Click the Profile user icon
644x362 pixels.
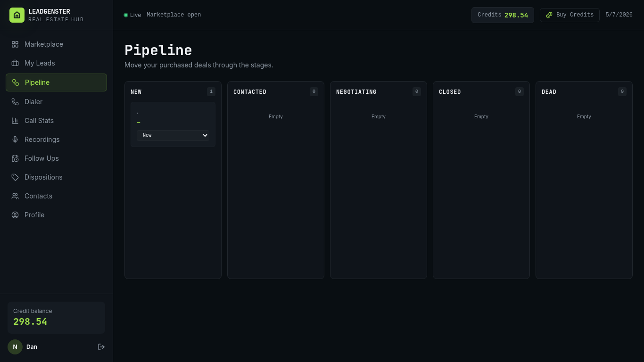pos(15,215)
